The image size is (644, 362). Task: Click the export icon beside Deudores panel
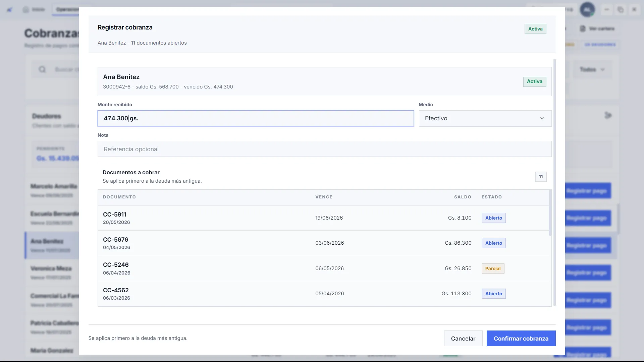click(608, 116)
